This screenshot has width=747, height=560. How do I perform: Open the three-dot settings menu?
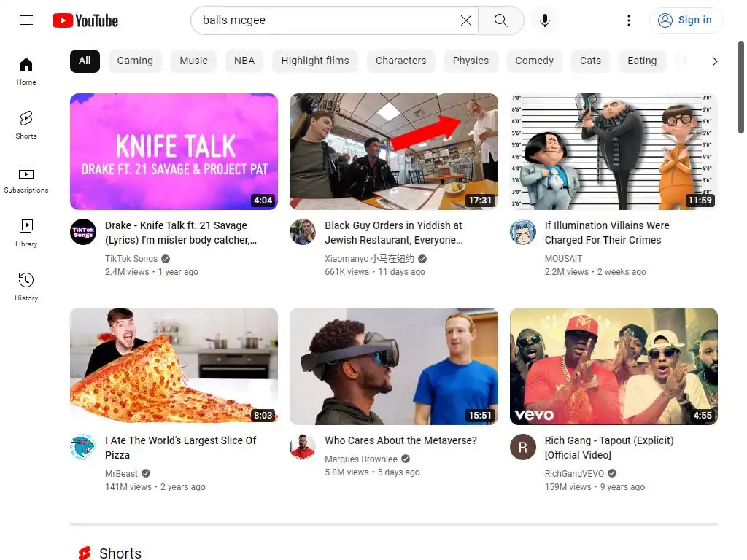pos(628,20)
